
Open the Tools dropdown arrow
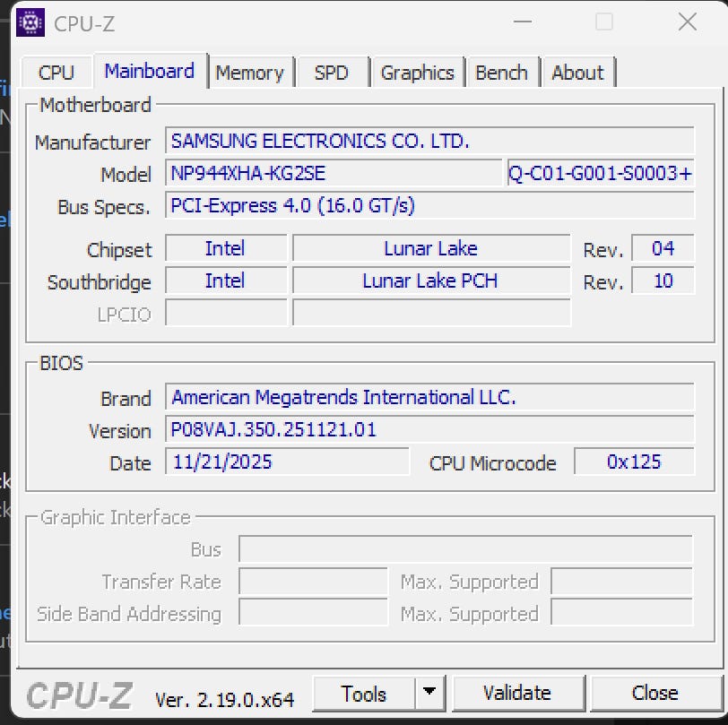tap(429, 693)
